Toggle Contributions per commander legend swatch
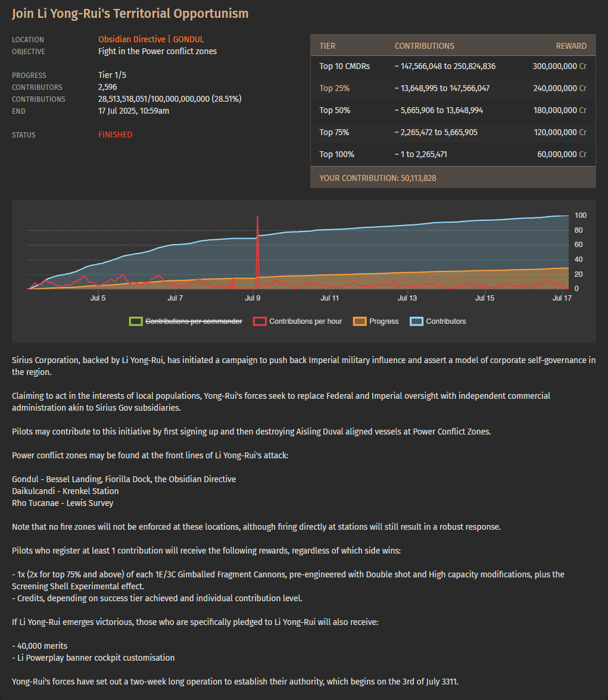 click(x=136, y=321)
